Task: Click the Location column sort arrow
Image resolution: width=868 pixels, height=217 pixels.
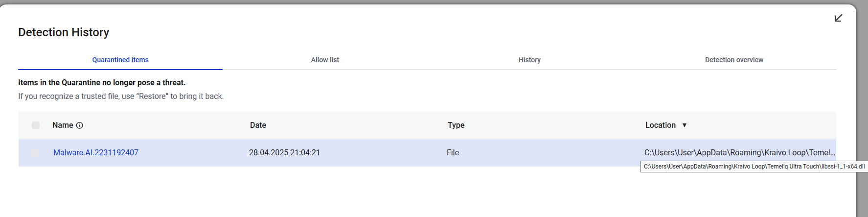Action: (x=685, y=125)
